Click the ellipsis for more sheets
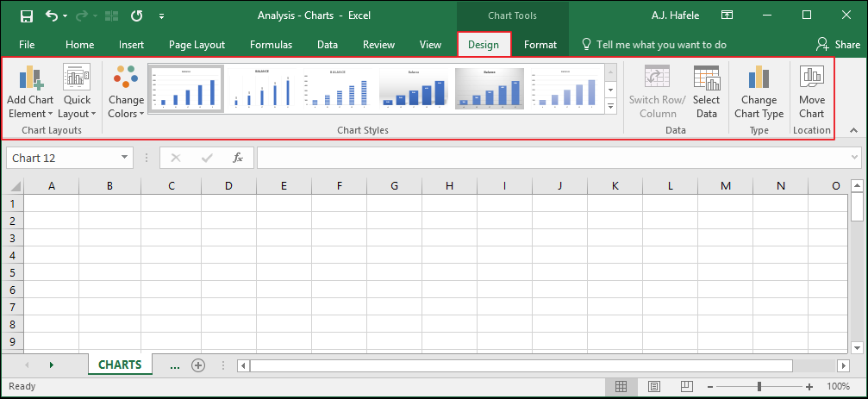Viewport: 868px width, 399px height. pyautogui.click(x=175, y=365)
